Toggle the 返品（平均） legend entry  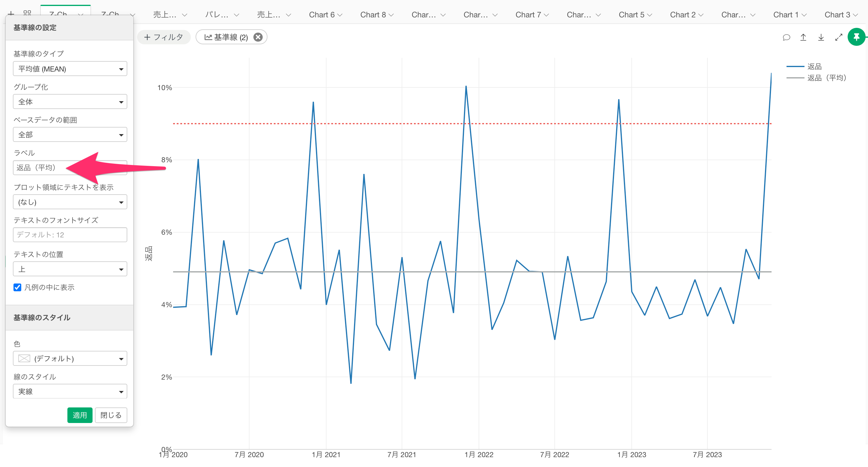[826, 78]
